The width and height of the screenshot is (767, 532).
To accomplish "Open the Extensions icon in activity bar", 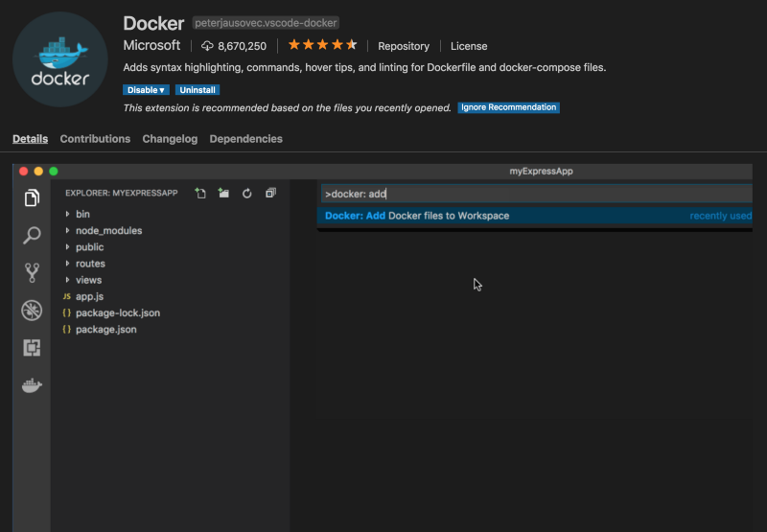I will click(x=32, y=348).
